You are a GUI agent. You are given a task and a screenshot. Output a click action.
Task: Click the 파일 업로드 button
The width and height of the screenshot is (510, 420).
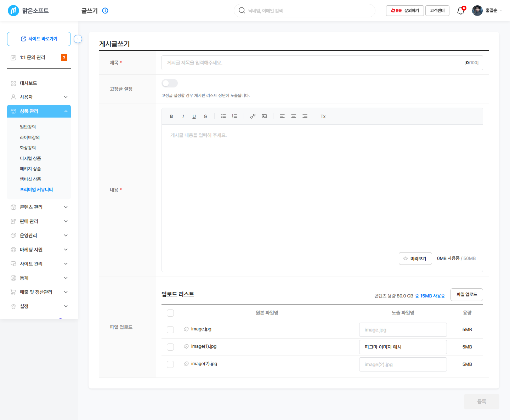pos(467,295)
